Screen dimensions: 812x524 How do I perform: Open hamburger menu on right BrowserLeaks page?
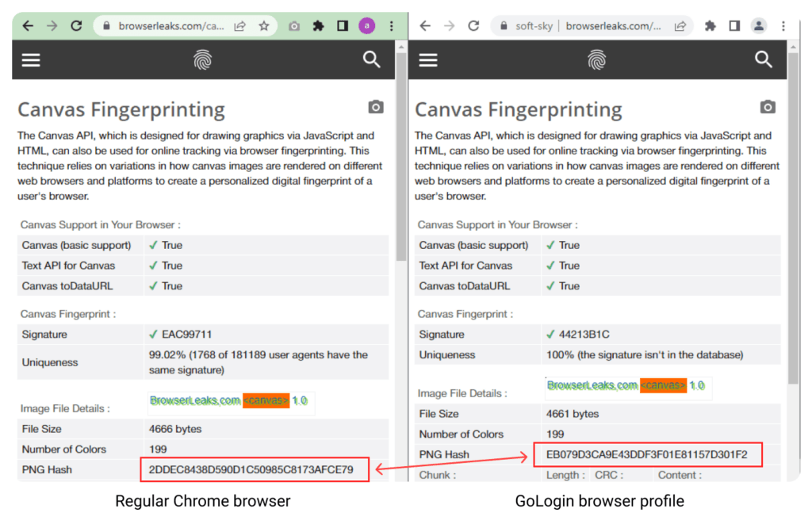point(428,60)
